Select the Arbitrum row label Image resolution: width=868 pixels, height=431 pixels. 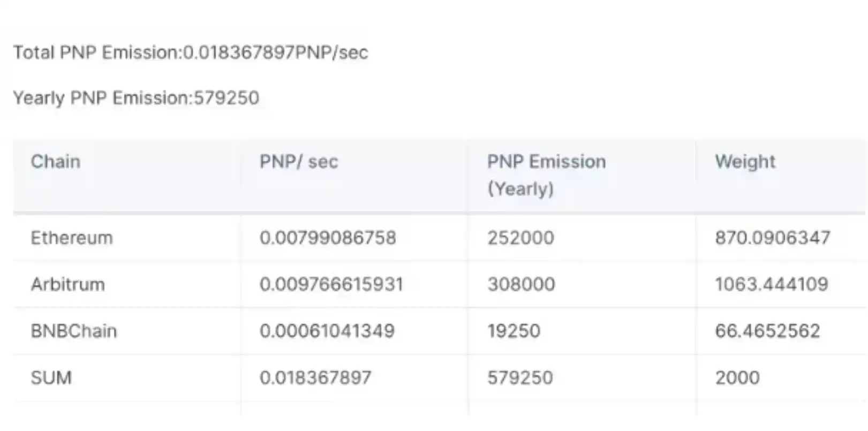coord(68,284)
